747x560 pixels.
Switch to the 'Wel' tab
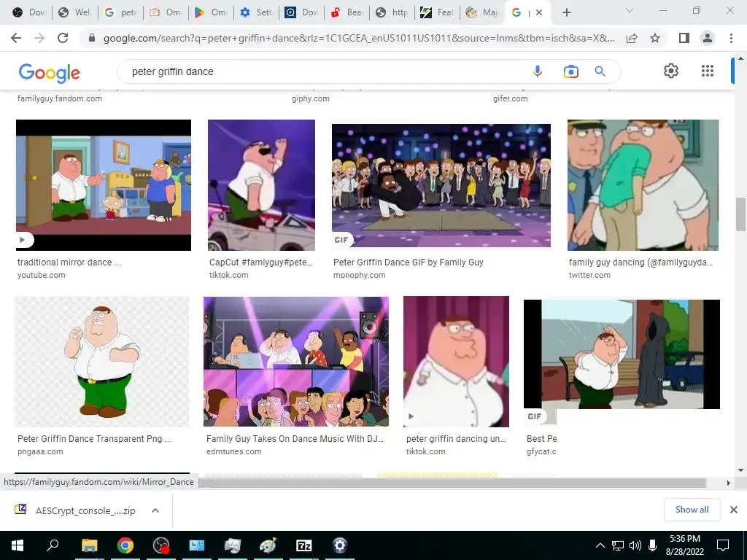(x=75, y=12)
